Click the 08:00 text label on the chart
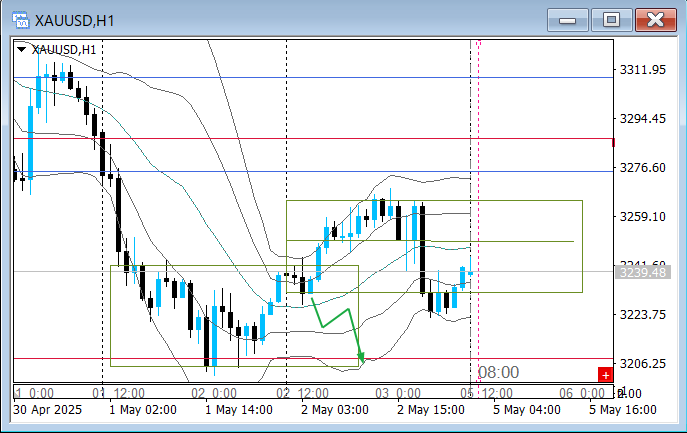This screenshot has width=687, height=433. coord(496,372)
